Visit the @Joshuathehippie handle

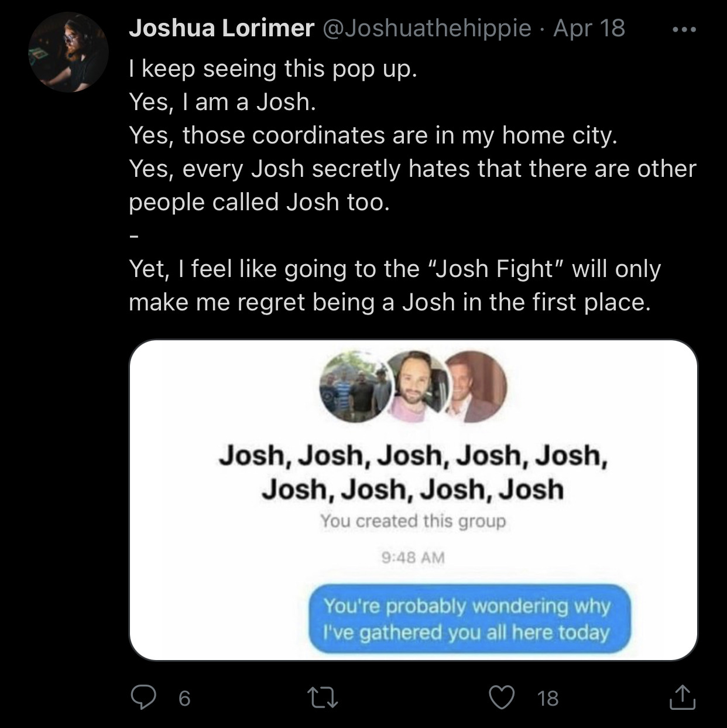pos(427,28)
